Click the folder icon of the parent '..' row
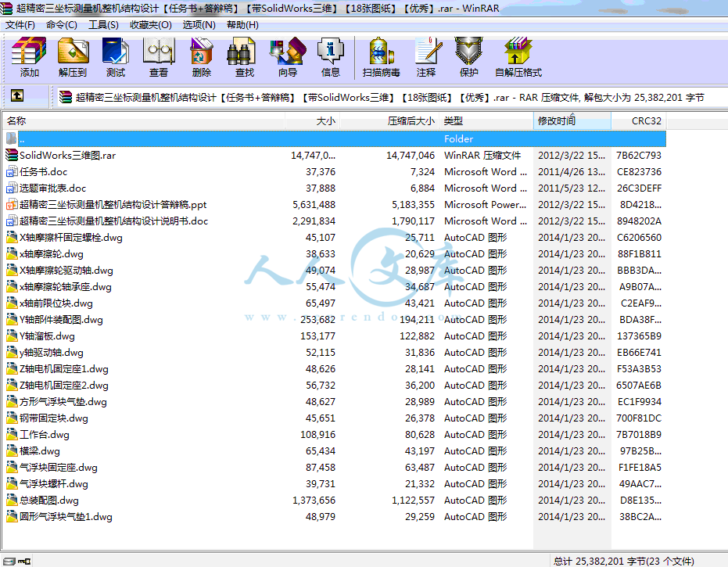728x567 pixels. point(12,138)
